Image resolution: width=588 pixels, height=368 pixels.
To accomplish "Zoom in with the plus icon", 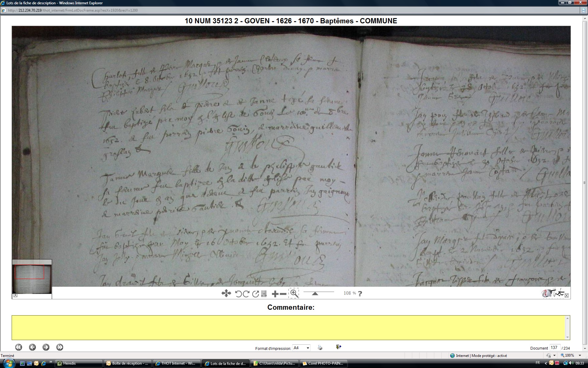I will coord(275,294).
